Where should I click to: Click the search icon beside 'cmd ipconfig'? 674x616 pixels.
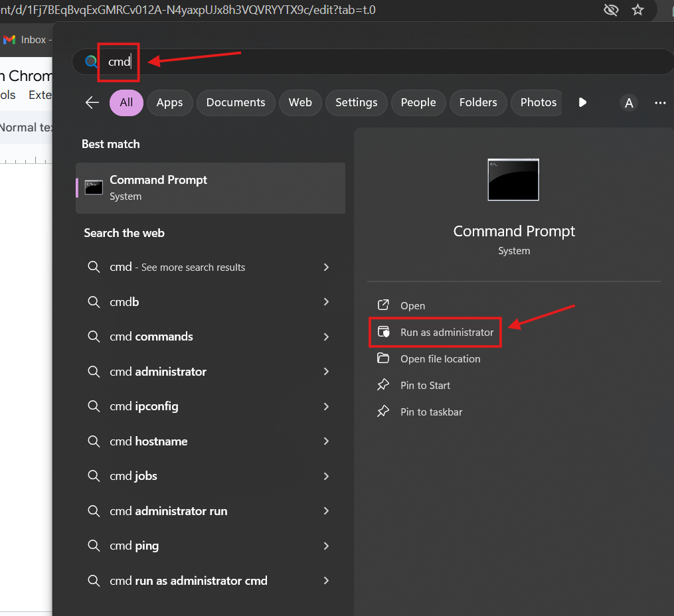[x=94, y=406]
